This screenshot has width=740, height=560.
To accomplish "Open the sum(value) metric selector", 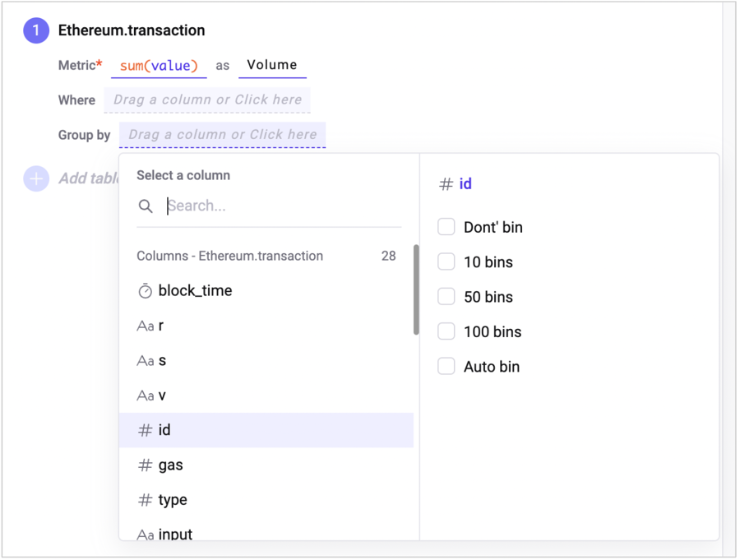I will (x=159, y=66).
